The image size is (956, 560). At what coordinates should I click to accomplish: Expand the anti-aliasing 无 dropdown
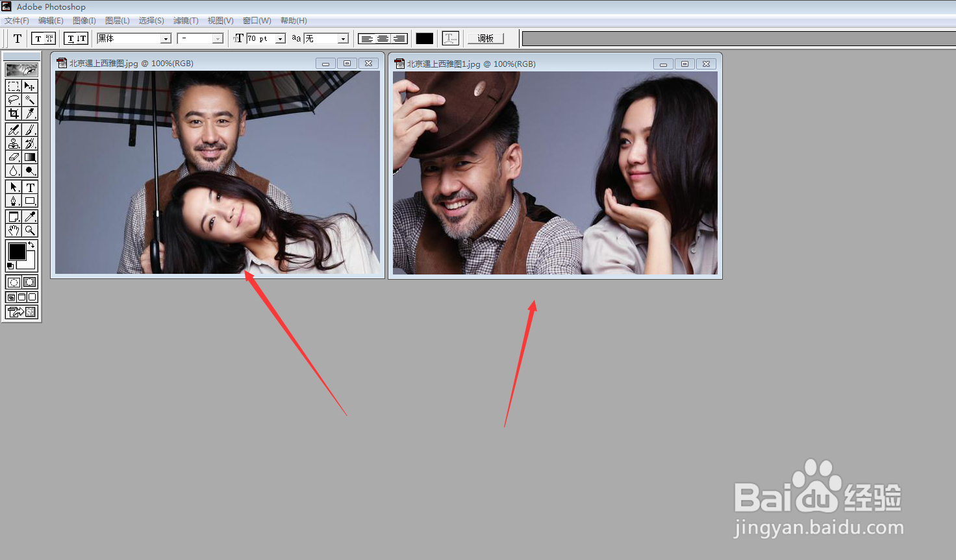tap(343, 39)
